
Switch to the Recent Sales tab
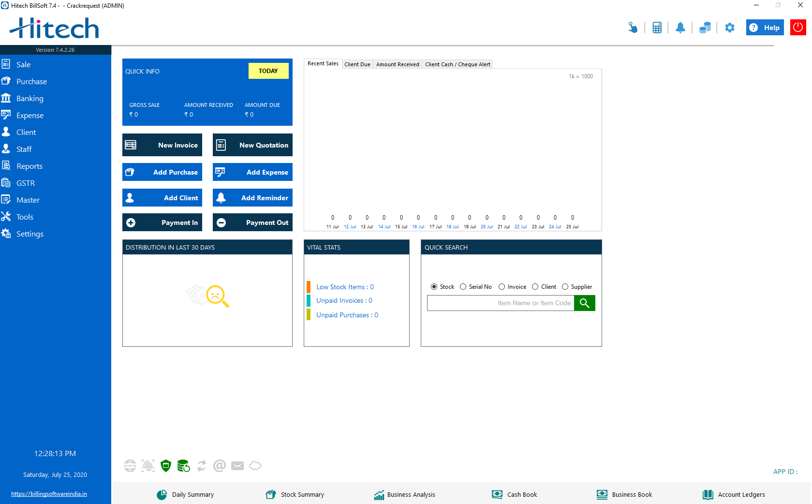click(323, 63)
